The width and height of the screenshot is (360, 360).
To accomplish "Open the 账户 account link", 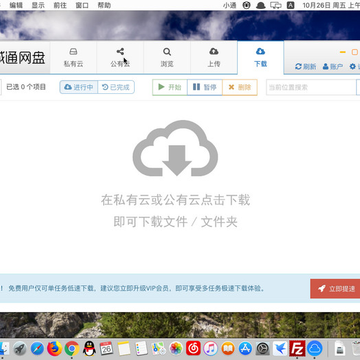I will [333, 66].
